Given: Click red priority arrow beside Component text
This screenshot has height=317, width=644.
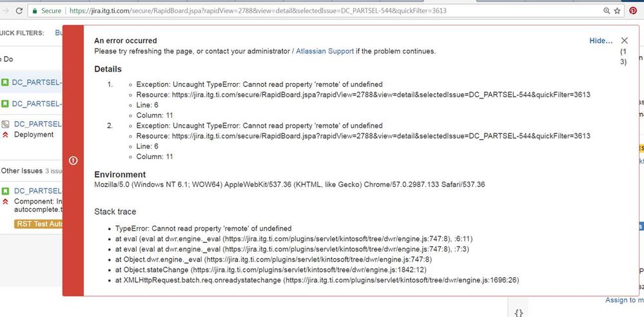Looking at the screenshot, I should (x=5, y=202).
